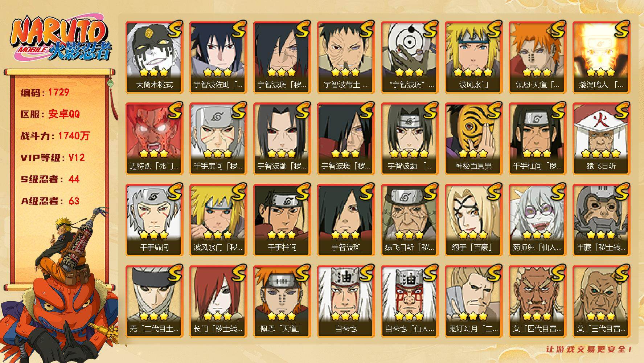Click the S级忍者: 44 count label

(x=50, y=179)
